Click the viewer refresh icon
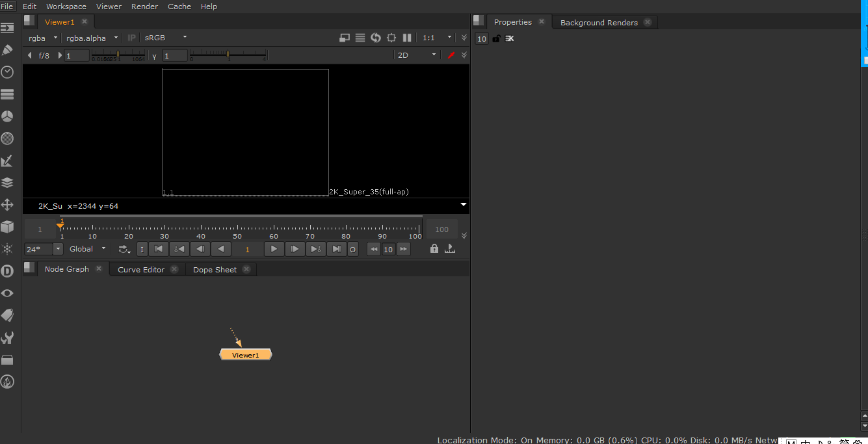This screenshot has height=444, width=868. click(x=376, y=38)
